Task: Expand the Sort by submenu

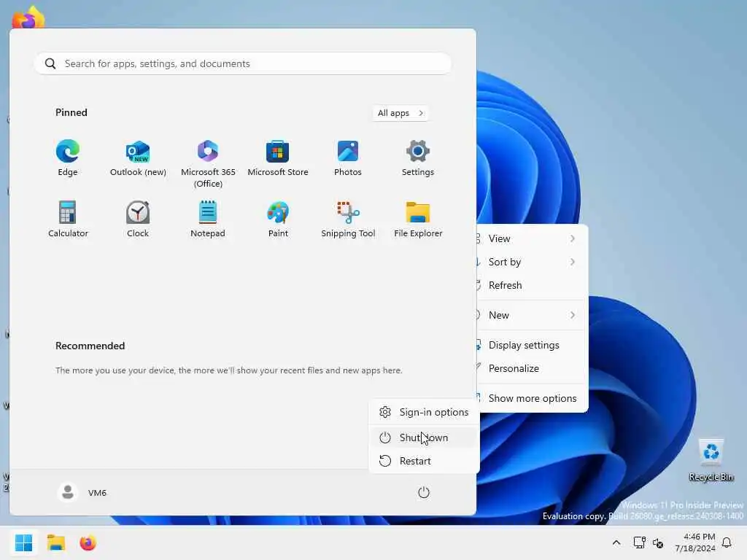Action: tap(532, 262)
